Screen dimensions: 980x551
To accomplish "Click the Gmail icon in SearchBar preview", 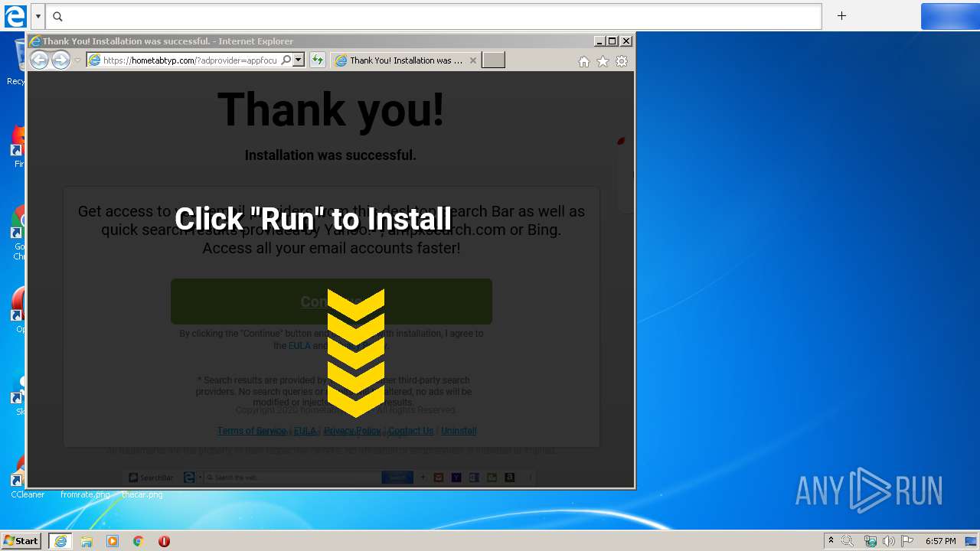I will (x=439, y=478).
